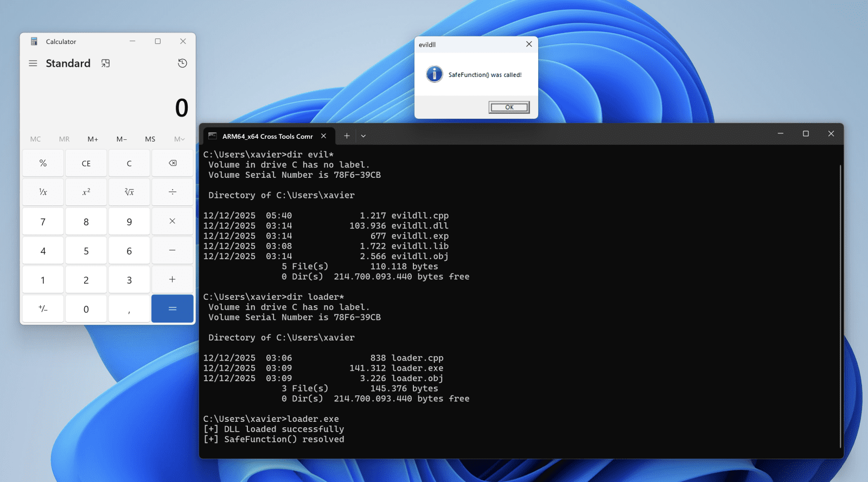The width and height of the screenshot is (868, 482).
Task: Toggle the plus/minus sign button
Action: click(43, 309)
